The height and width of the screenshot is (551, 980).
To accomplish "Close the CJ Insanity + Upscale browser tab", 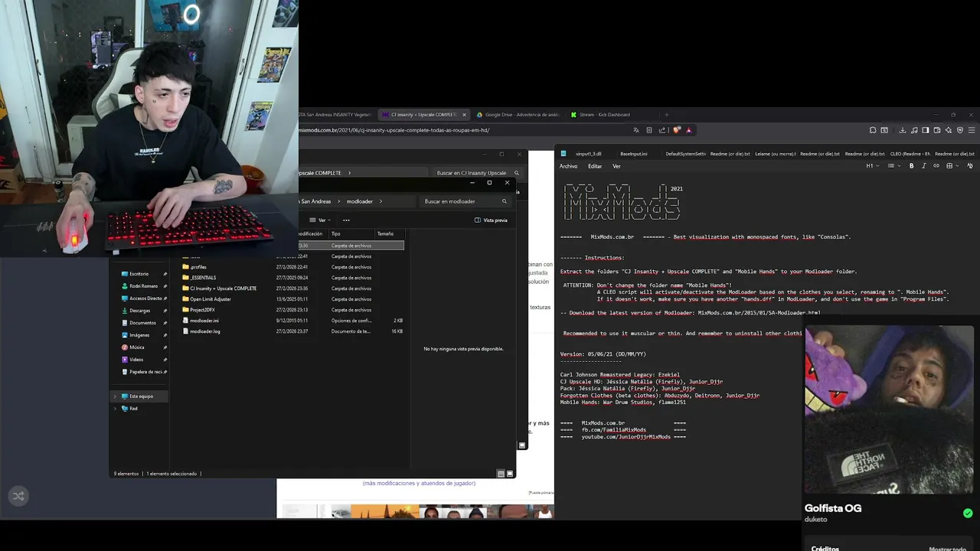I will pos(464,115).
